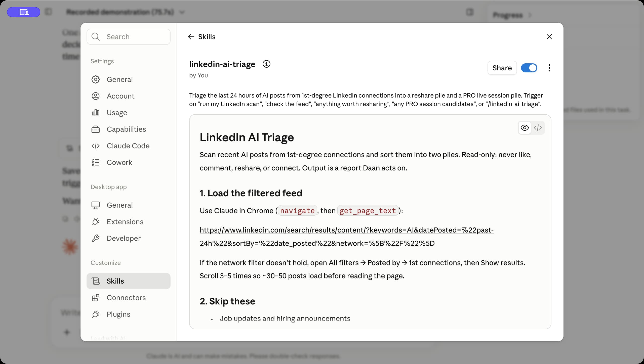Screen dimensions: 644x364
Task: Open Connectors settings
Action: (x=129, y=298)
